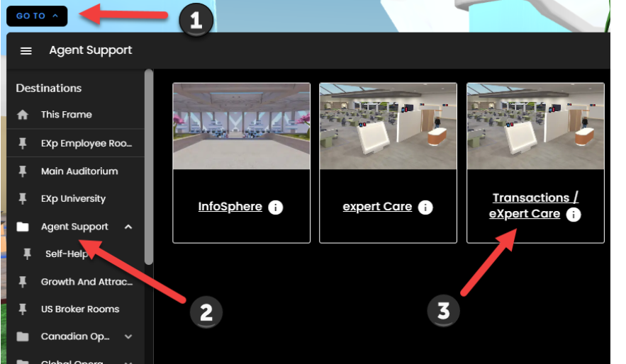Click the folder icon for Agent Support
The height and width of the screenshot is (364, 626).
pos(23,227)
